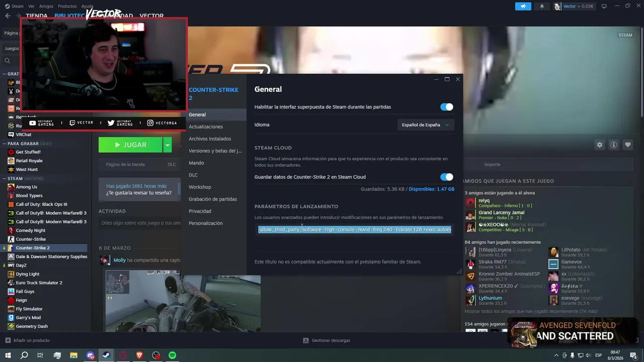Open Página de la tienda tab
The width and height of the screenshot is (644, 362).
[125, 164]
